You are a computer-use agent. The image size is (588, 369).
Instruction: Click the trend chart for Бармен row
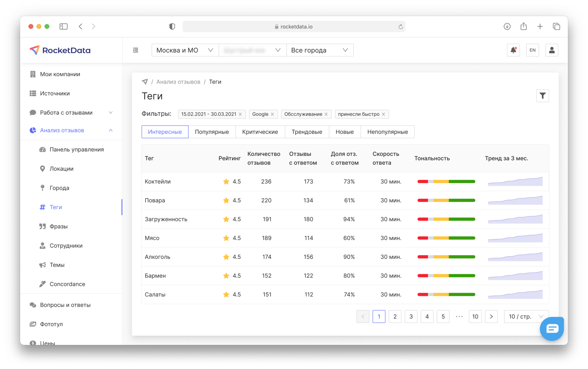515,276
